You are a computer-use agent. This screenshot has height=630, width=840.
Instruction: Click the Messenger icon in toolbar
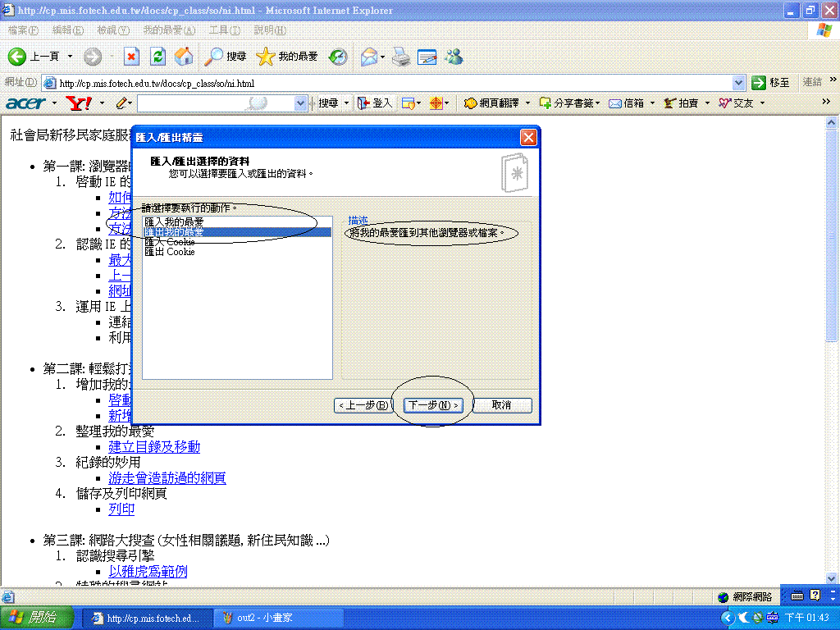tap(454, 57)
